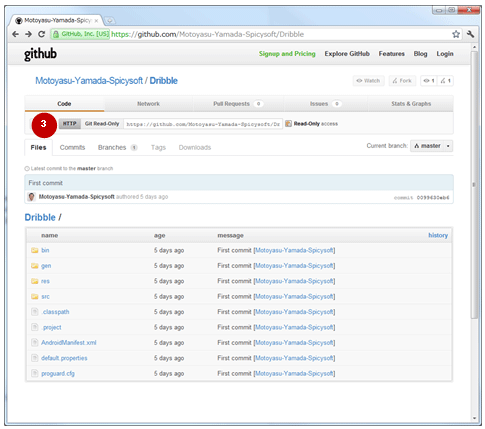
Task: Select the Files subtab
Action: pos(38,147)
